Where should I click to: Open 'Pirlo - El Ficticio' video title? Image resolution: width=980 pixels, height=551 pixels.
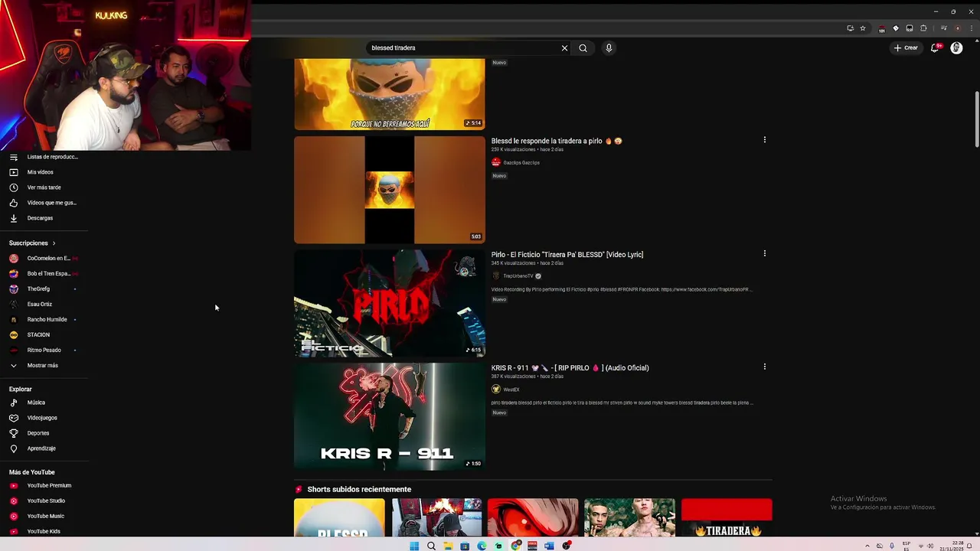coord(567,255)
